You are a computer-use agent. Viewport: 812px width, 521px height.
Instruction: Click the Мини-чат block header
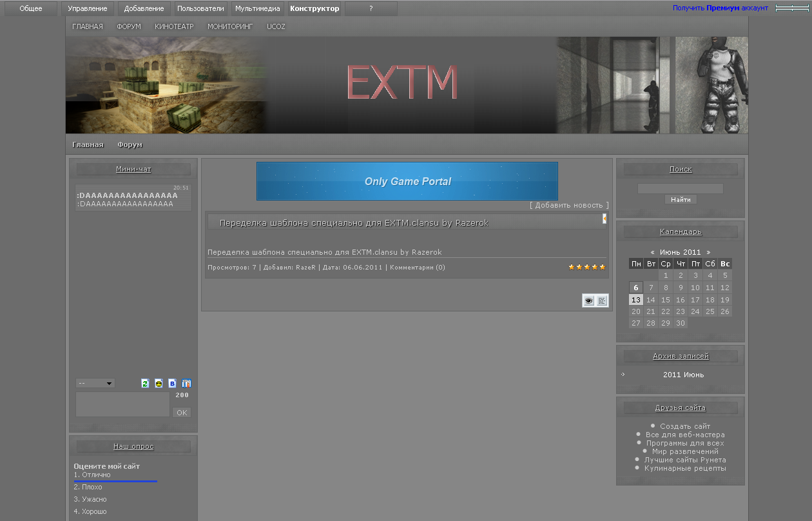(x=133, y=169)
